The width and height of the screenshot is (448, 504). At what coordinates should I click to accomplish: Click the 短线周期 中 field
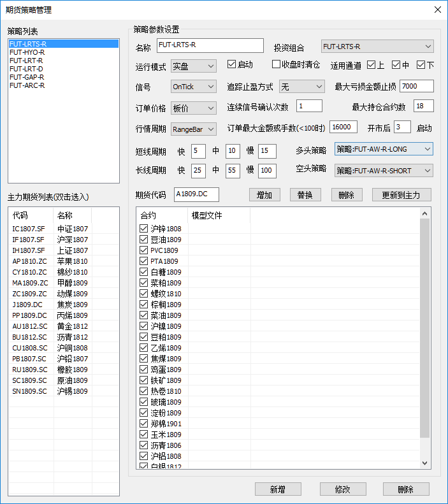point(233,151)
